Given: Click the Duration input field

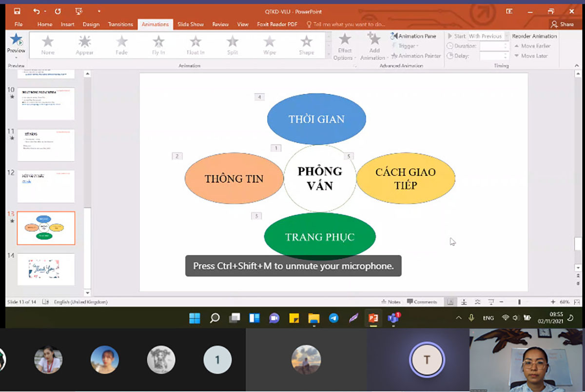Looking at the screenshot, I should [494, 46].
